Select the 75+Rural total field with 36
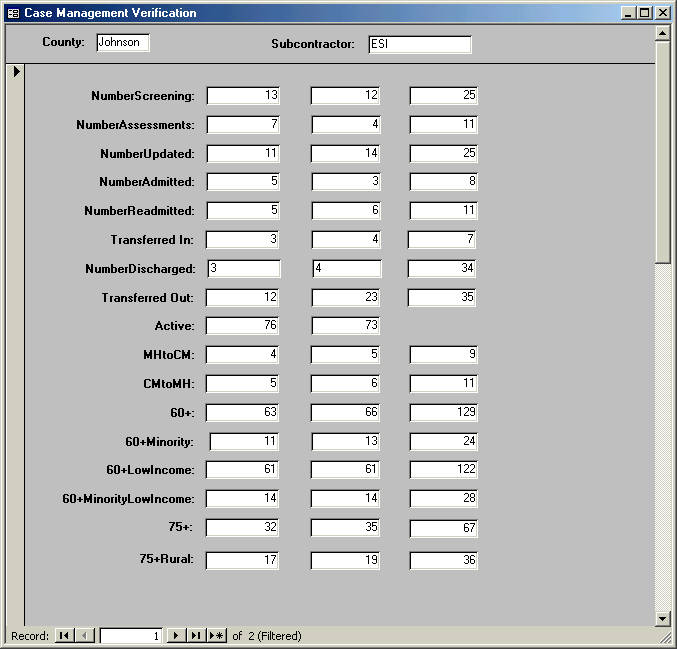The height and width of the screenshot is (649, 677). click(x=444, y=560)
